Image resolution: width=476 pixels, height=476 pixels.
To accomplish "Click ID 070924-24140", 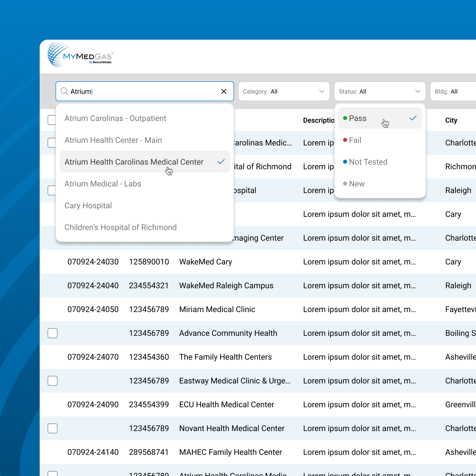I will tap(93, 452).
